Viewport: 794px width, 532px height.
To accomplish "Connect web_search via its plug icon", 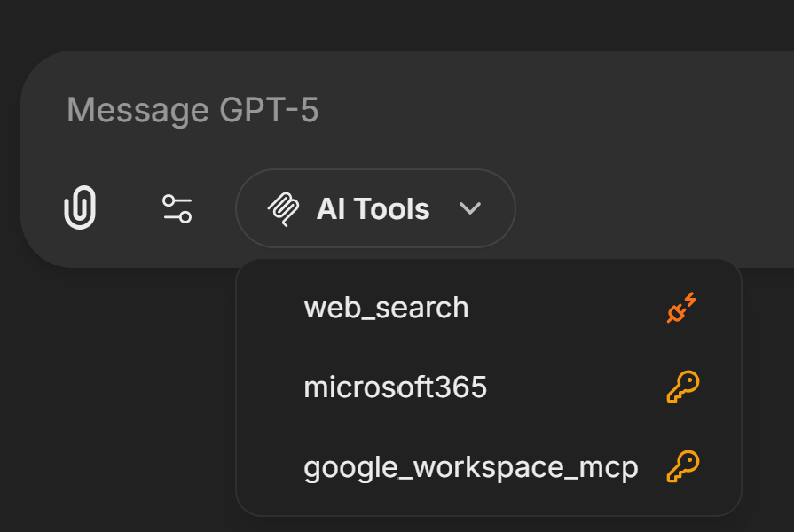I will pos(682,309).
